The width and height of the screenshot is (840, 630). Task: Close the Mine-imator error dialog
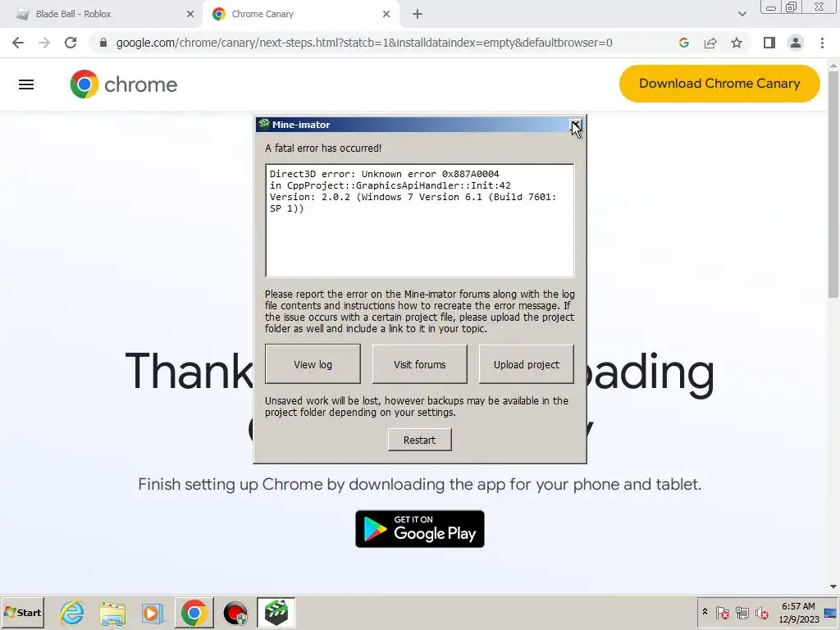click(576, 125)
